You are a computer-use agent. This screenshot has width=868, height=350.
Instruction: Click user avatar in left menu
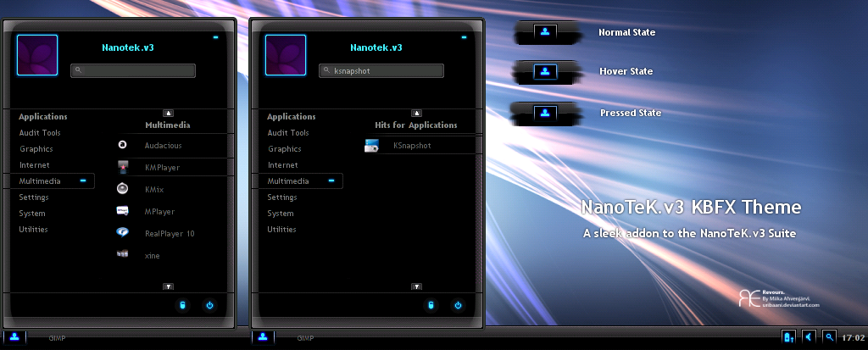(37, 55)
